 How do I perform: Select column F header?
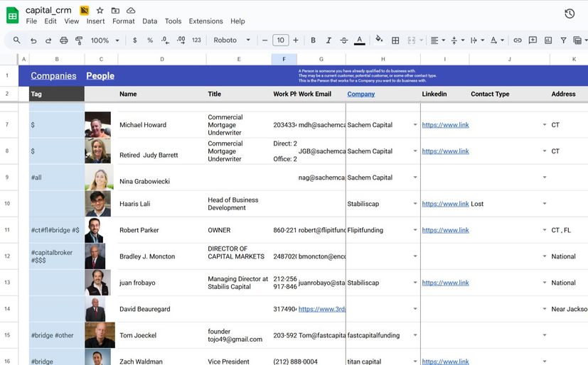point(284,59)
